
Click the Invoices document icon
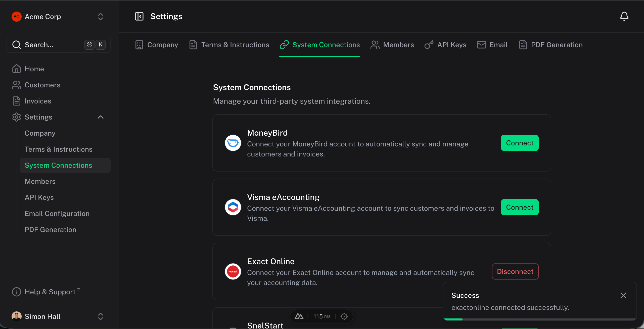pos(17,101)
